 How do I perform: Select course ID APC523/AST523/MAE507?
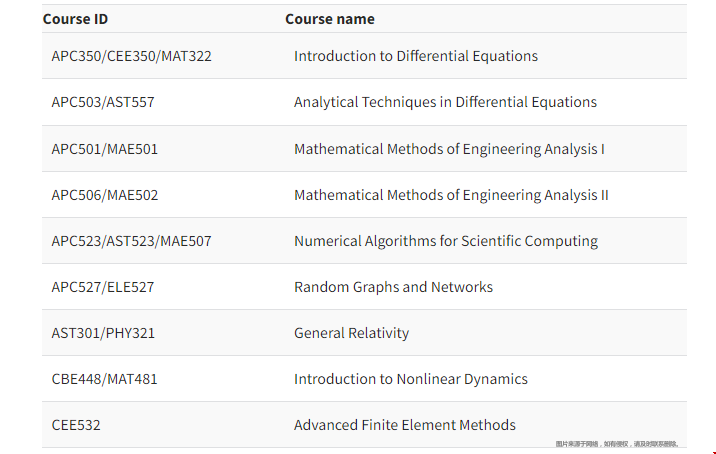(132, 241)
